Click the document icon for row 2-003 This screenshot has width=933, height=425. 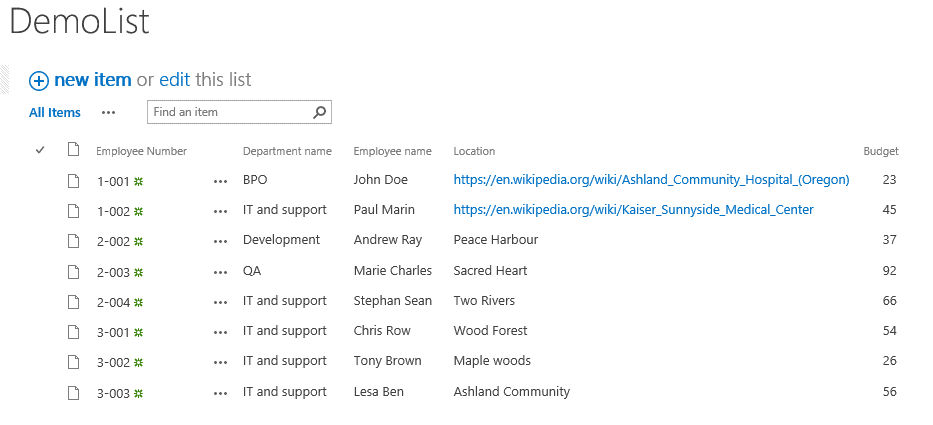point(73,271)
